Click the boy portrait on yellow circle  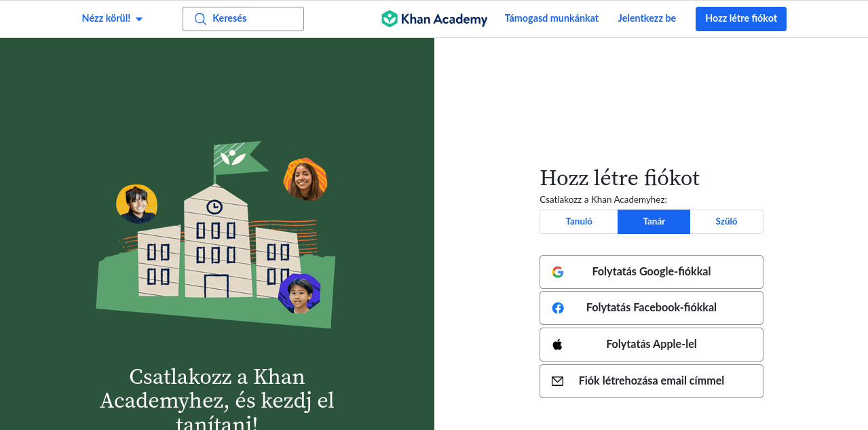point(136,204)
